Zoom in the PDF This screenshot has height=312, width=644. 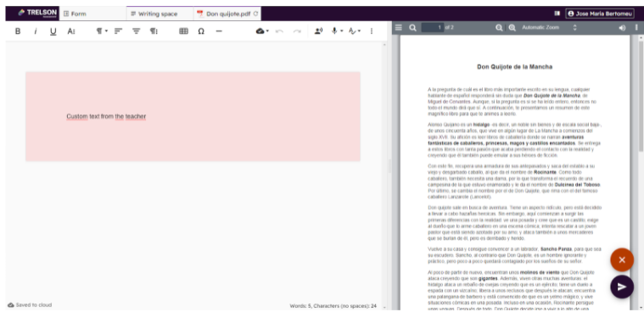click(x=512, y=27)
